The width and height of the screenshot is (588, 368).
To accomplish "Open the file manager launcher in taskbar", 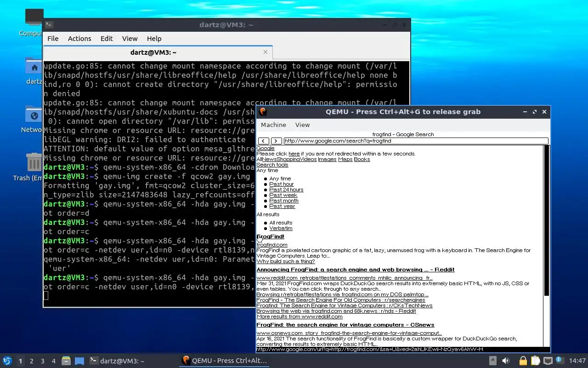I will click(x=66, y=361).
